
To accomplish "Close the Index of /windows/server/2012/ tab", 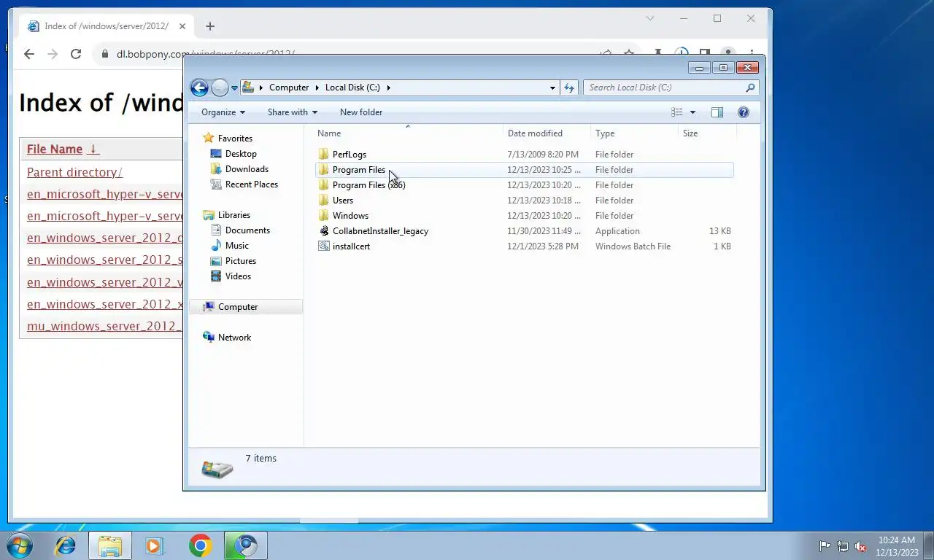I will (182, 26).
